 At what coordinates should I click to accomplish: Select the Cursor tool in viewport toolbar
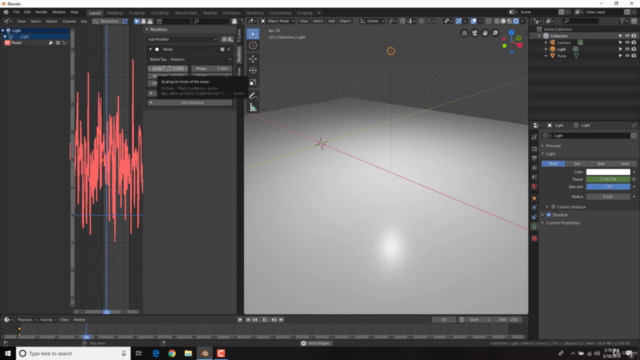click(x=253, y=46)
